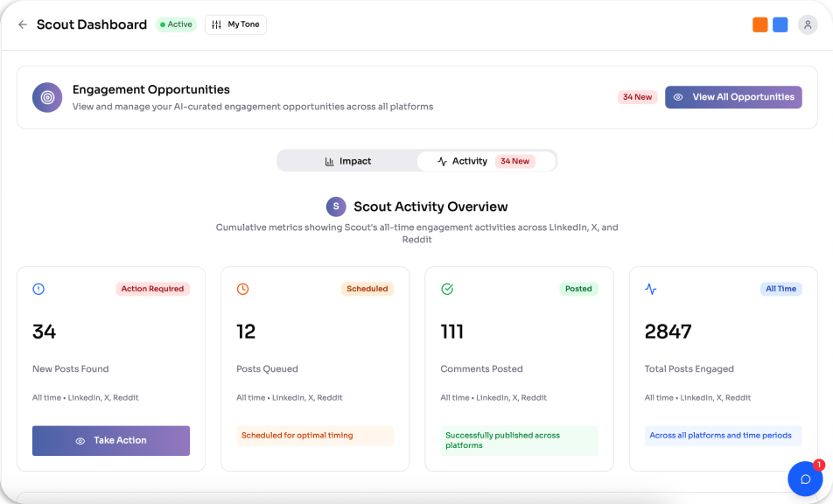Click the alert icon on New Posts card
The image size is (833, 504).
coord(38,289)
